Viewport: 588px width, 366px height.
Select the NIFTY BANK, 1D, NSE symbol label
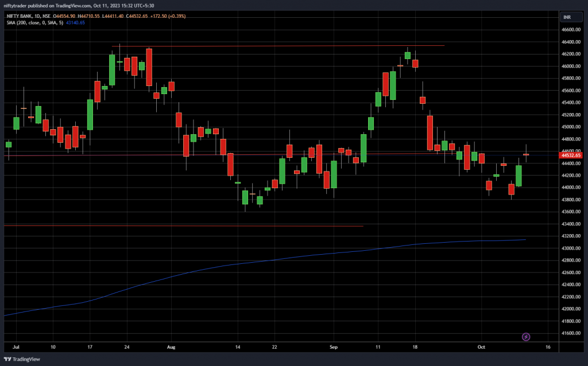point(29,16)
